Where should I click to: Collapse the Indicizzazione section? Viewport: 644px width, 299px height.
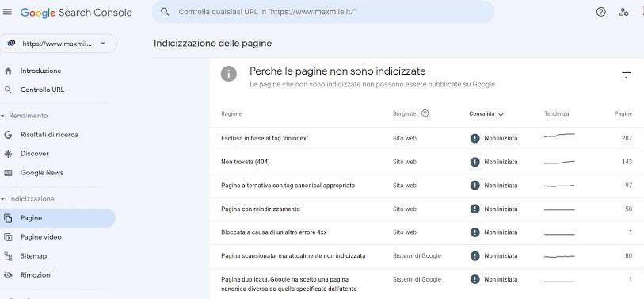pos(3,199)
